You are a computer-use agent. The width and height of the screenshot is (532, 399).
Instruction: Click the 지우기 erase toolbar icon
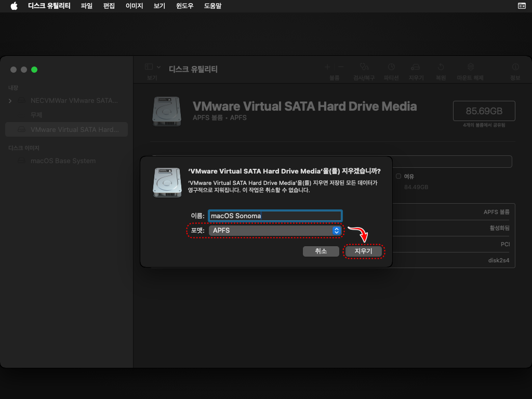point(416,67)
